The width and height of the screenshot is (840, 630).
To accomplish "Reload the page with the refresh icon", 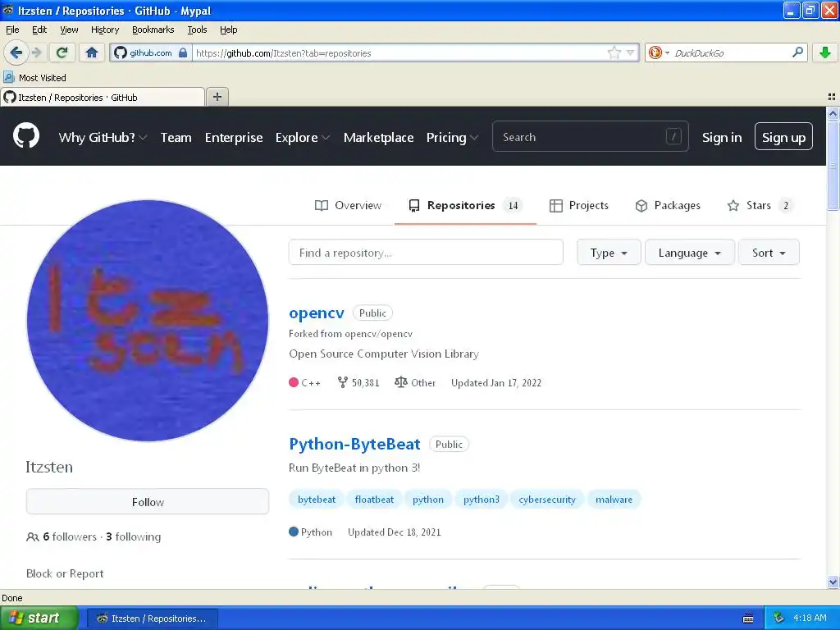I will coord(62,52).
